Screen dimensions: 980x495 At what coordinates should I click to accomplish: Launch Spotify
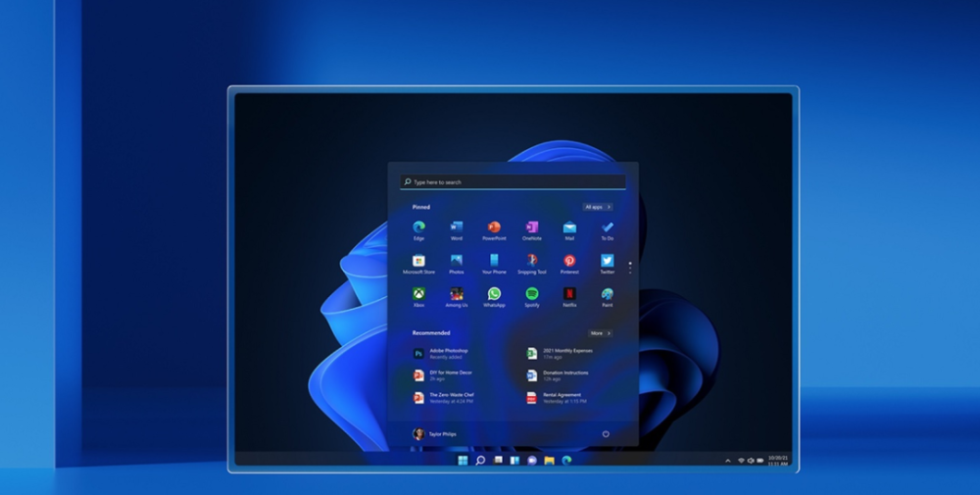click(532, 297)
